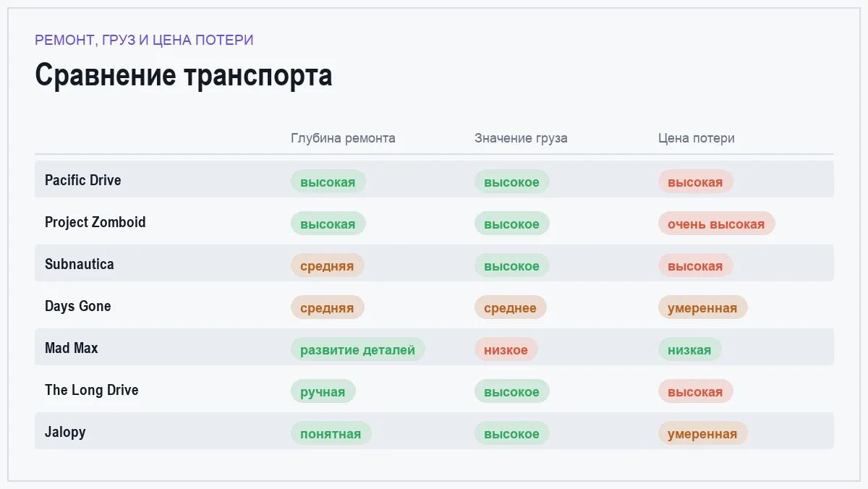Select the 'Mad Max' row name

(71, 348)
